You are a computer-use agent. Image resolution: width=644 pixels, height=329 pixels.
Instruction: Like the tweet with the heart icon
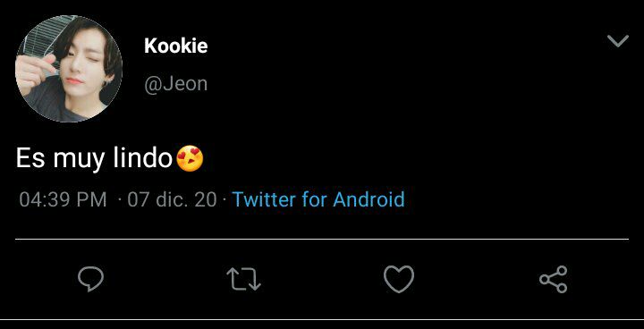(399, 279)
